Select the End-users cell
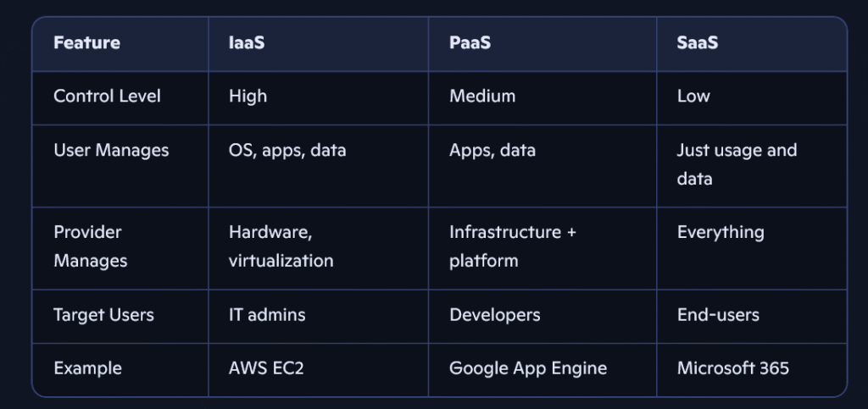Image resolution: width=868 pixels, height=409 pixels. pyautogui.click(x=718, y=315)
